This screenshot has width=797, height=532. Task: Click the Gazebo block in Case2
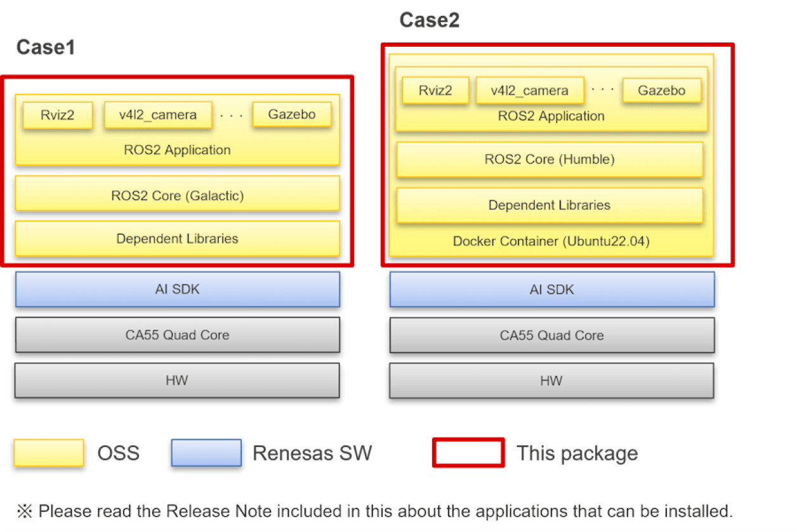662,90
